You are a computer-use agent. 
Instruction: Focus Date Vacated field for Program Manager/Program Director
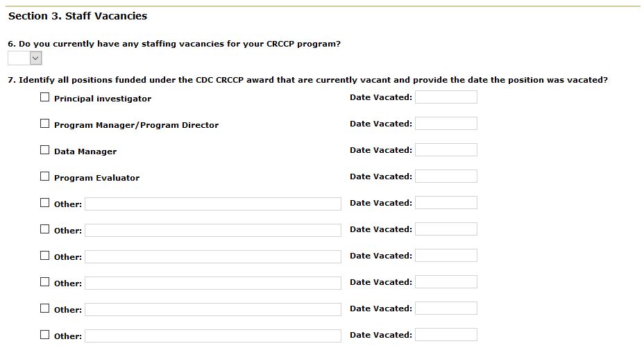(x=446, y=124)
